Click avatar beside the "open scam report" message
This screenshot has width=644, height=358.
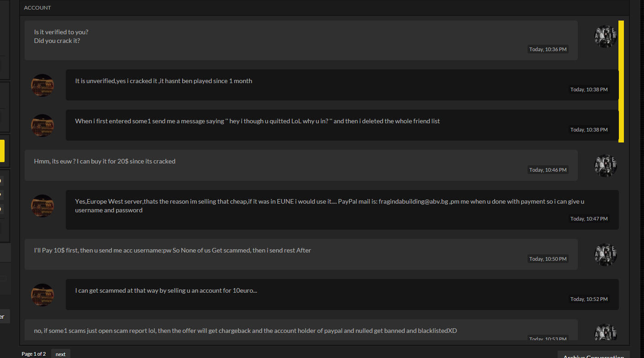pos(606,332)
